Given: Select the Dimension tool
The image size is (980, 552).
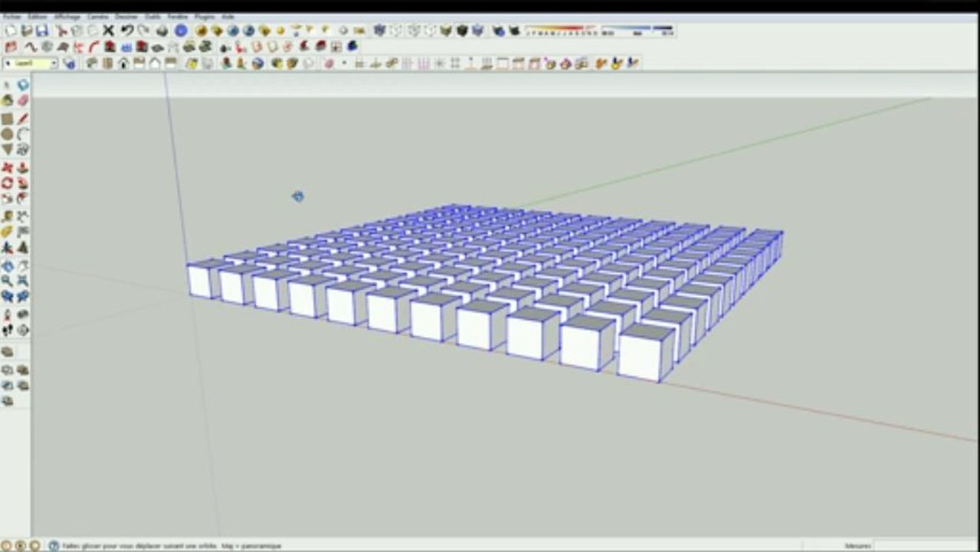Looking at the screenshot, I should (x=23, y=217).
